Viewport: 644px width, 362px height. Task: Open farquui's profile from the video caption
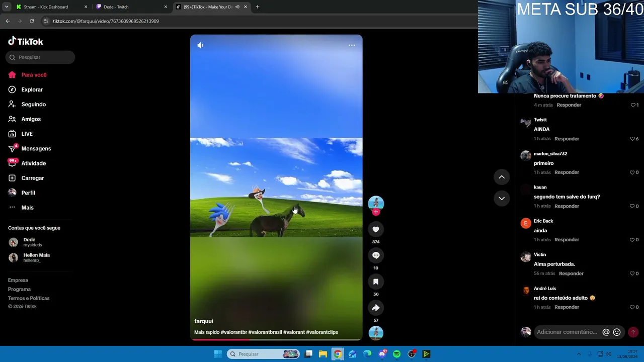(x=204, y=321)
